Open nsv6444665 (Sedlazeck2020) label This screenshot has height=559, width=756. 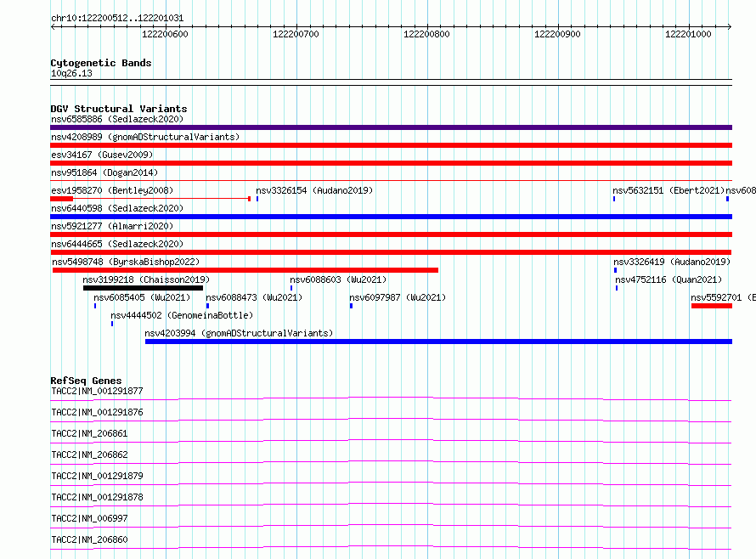click(117, 244)
